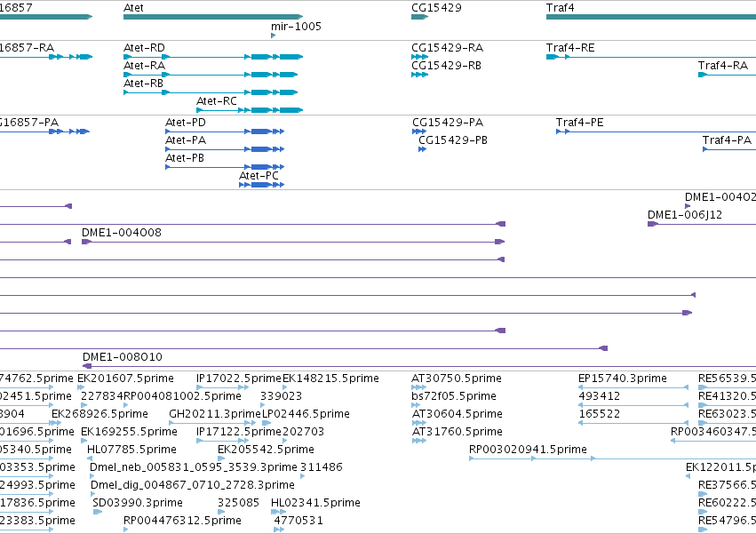Select EST RP004081002.5prime
This screenshot has width=756, height=534.
[x=126, y=405]
